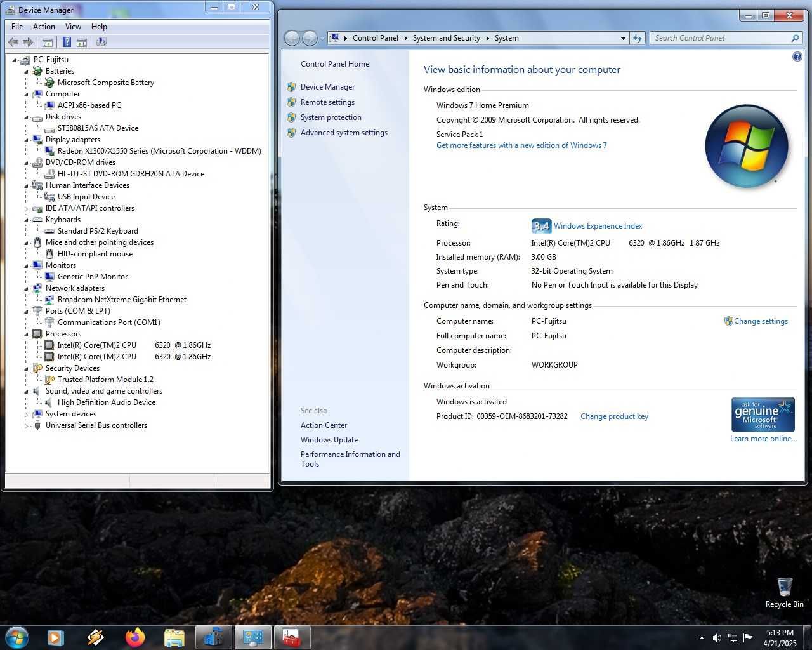The height and width of the screenshot is (650, 812).
Task: Open Control Panel Home link
Action: 335,64
